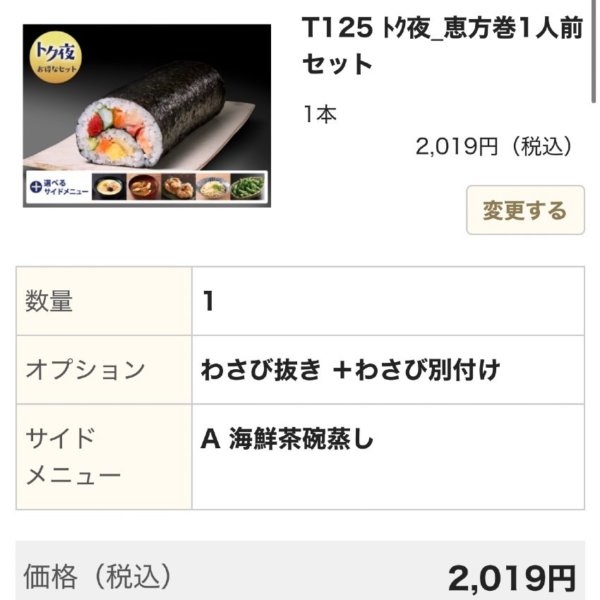600x600 pixels.
Task: Click the udon noodle side menu thumbnail
Action: click(x=213, y=187)
